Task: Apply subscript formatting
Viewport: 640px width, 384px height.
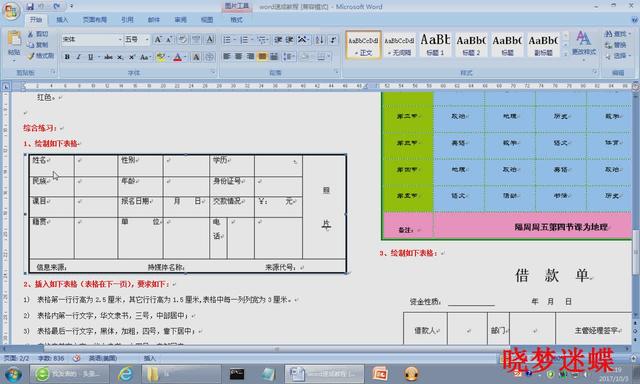Action: [x=120, y=57]
